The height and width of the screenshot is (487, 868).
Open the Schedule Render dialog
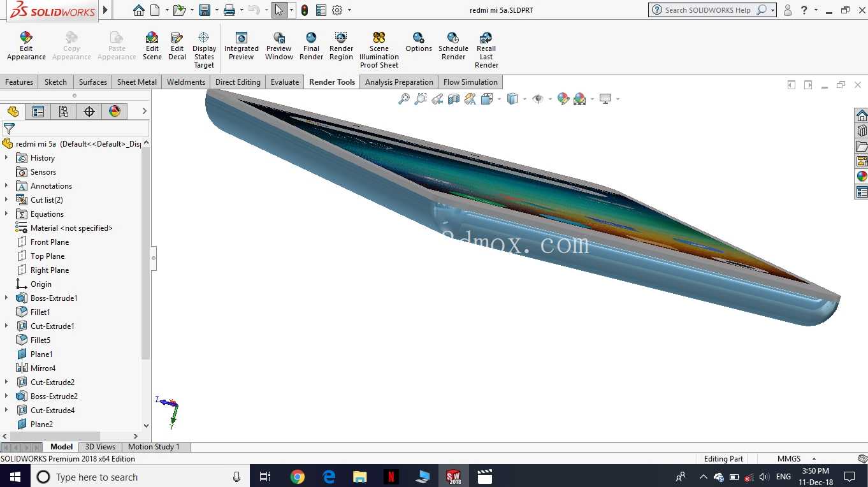pos(453,47)
